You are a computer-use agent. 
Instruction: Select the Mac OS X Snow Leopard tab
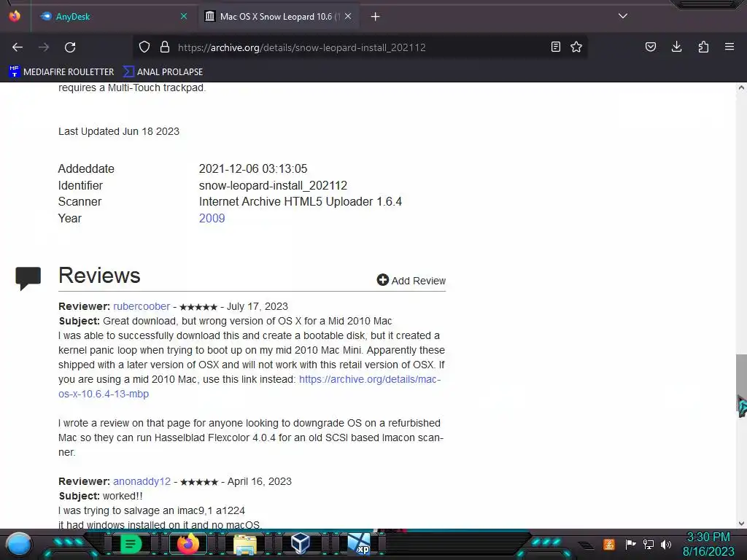(279, 17)
